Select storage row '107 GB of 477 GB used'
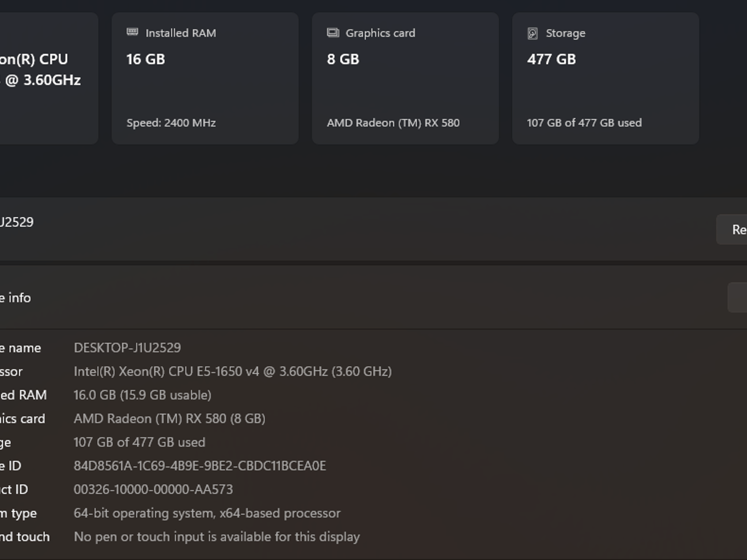 coord(139,442)
